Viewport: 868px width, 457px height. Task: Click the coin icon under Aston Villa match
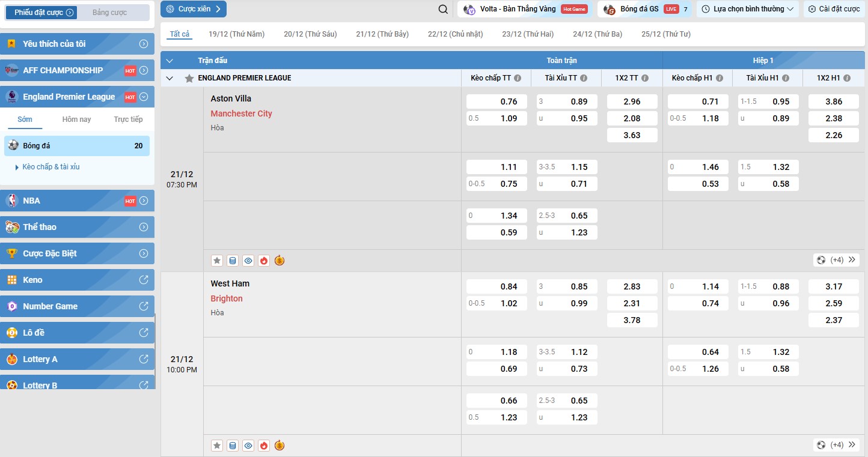coord(280,261)
